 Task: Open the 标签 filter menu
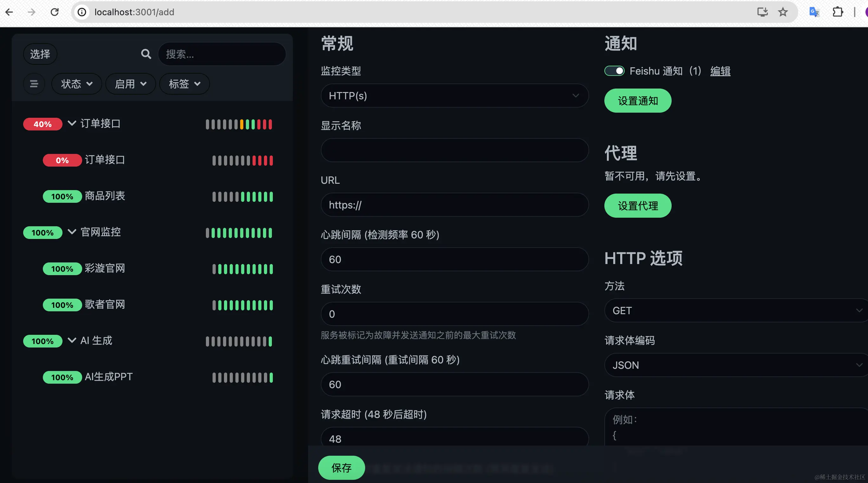[184, 83]
